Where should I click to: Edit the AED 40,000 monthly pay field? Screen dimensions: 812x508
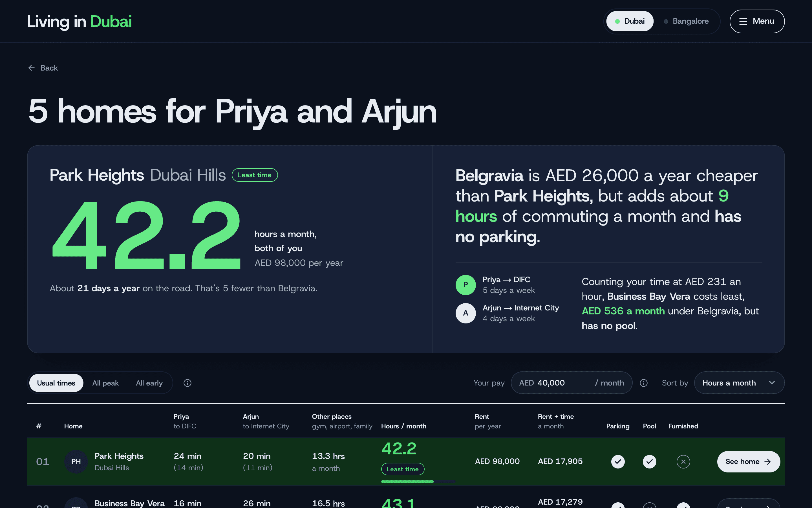click(572, 383)
